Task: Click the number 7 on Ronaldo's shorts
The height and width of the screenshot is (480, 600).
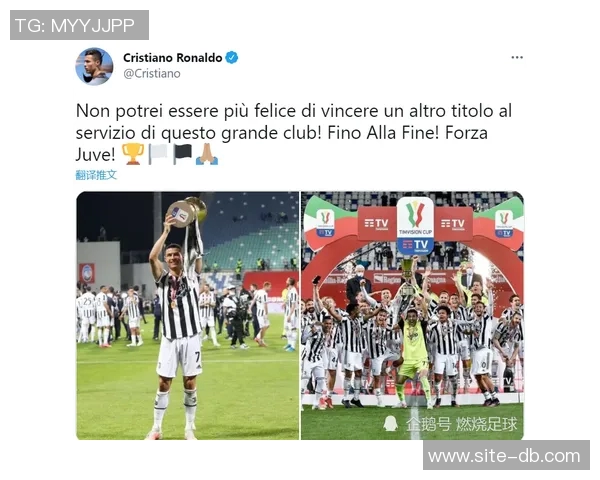Action: click(197, 358)
